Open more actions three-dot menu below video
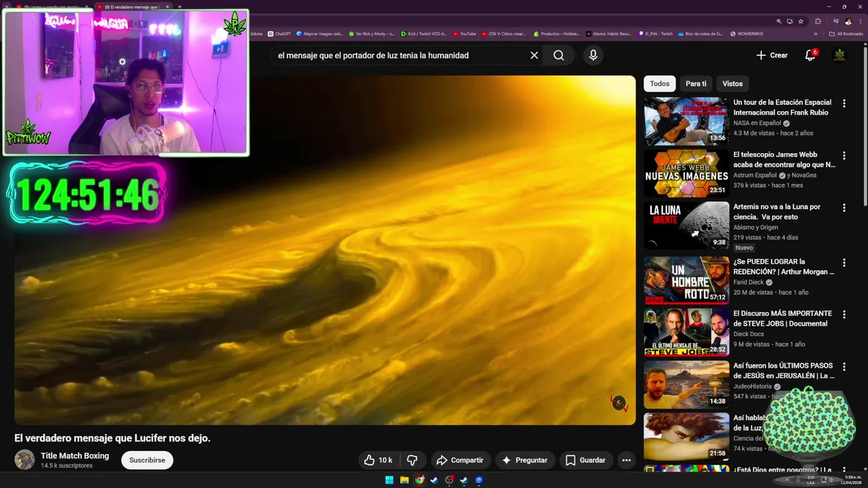Viewport: 868px width, 488px height. pyautogui.click(x=627, y=460)
